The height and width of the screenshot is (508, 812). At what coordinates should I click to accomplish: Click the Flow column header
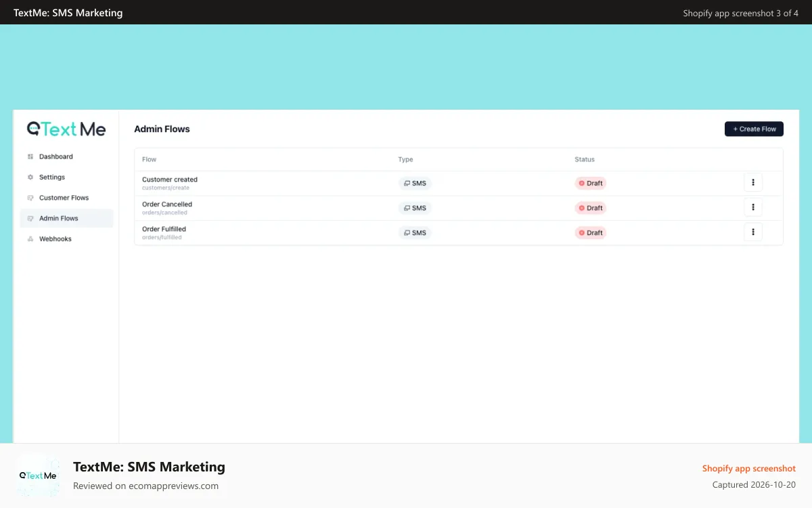150,160
